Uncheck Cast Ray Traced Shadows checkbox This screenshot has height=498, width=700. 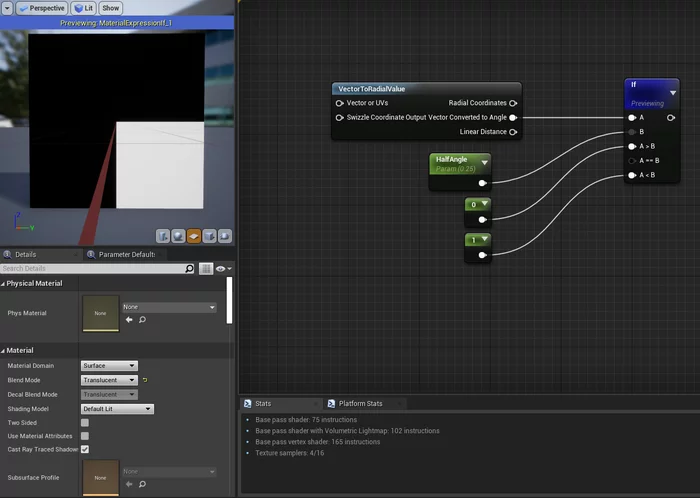(85, 449)
